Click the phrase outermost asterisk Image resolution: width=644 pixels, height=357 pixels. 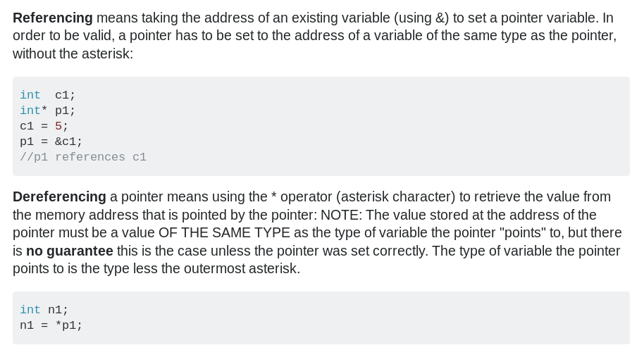pos(242,269)
